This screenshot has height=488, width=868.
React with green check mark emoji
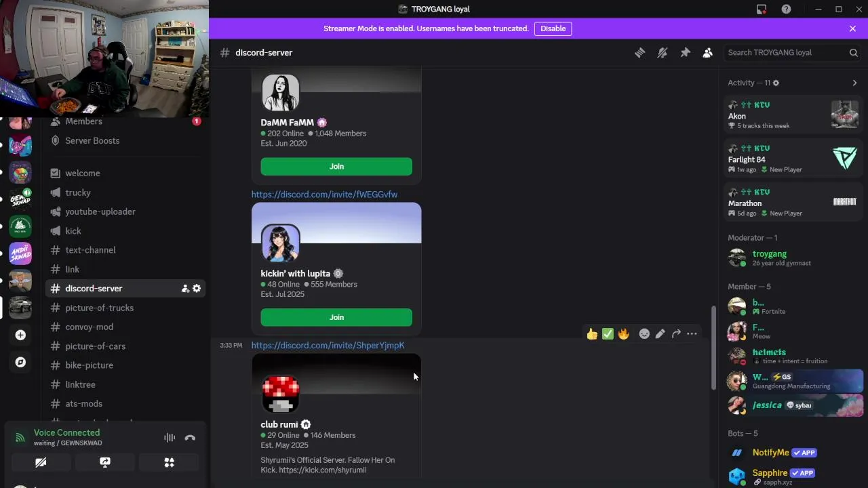[608, 334]
